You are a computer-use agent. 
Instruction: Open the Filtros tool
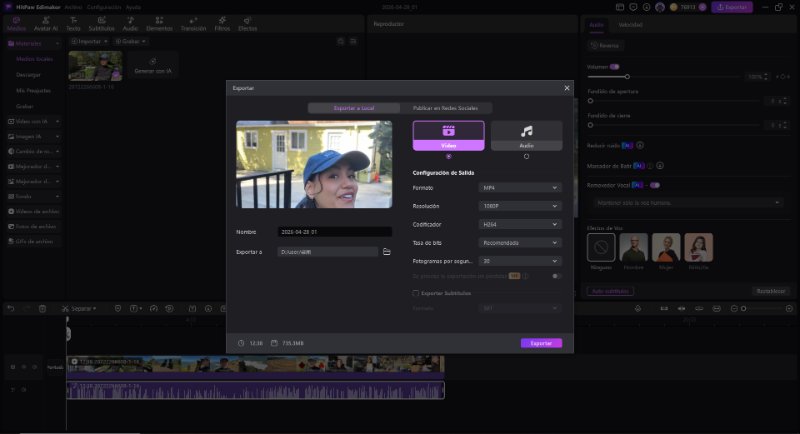[x=222, y=24]
